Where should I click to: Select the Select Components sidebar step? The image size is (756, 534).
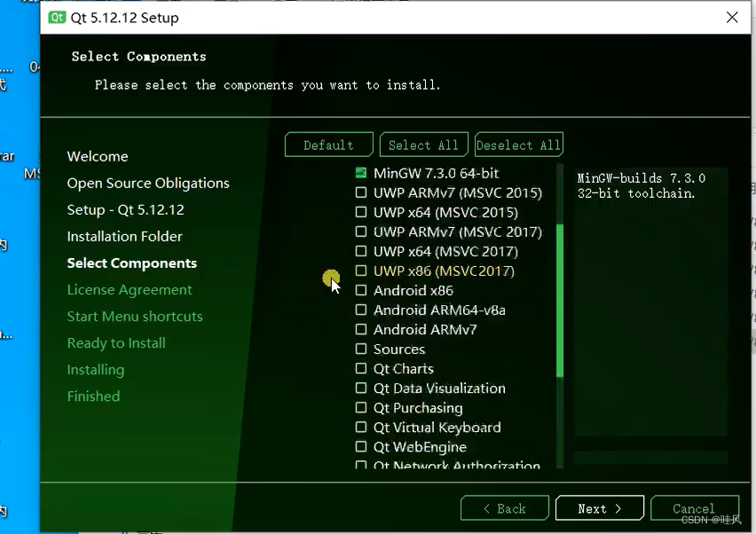point(131,263)
